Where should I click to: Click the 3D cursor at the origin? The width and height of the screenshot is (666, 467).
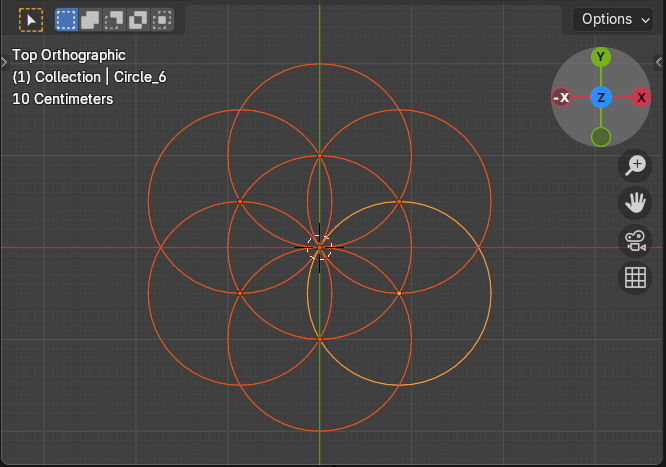click(x=319, y=247)
